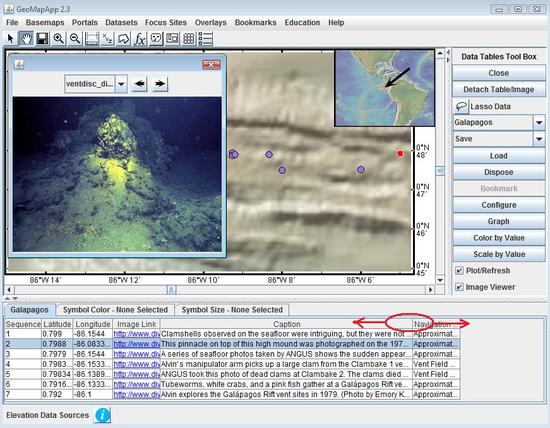Click the Lasso Data icon
Screen dimensions: 550x428
point(461,106)
